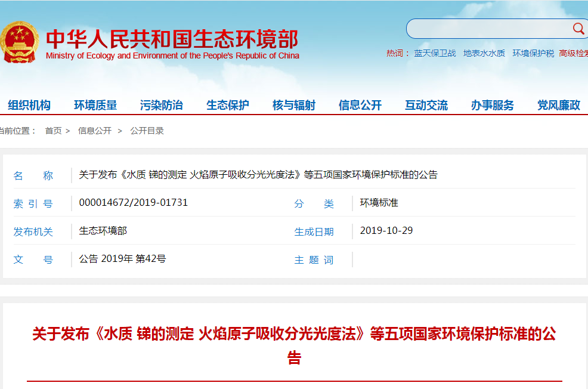Click the 分类 field label
The width and height of the screenshot is (588, 389).
click(314, 203)
